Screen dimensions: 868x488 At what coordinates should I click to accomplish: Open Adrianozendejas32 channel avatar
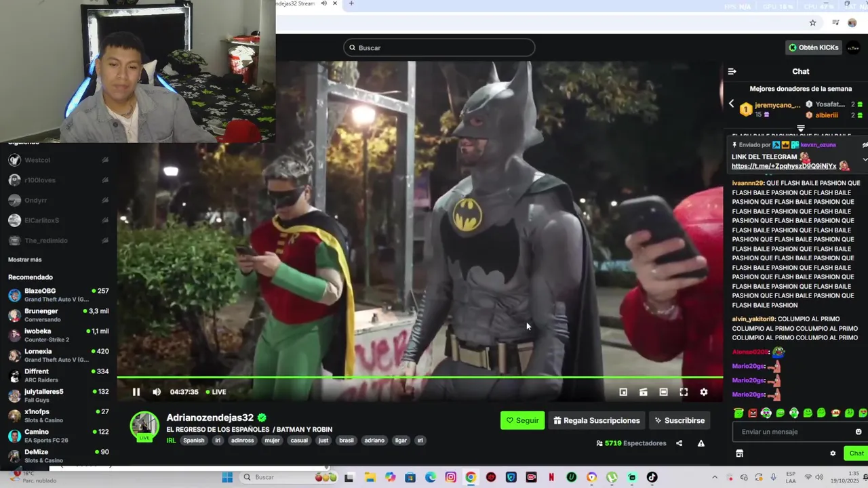click(144, 425)
